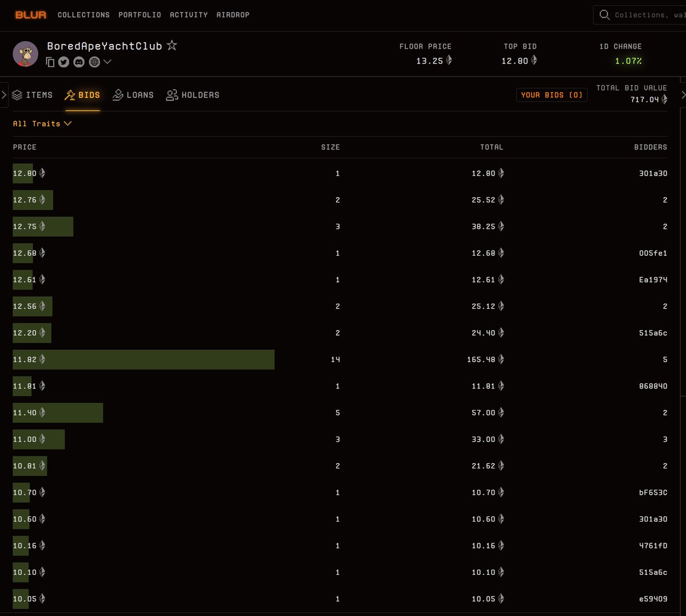Open the collection website globe icon
The width and height of the screenshot is (686, 616).
coord(94,62)
